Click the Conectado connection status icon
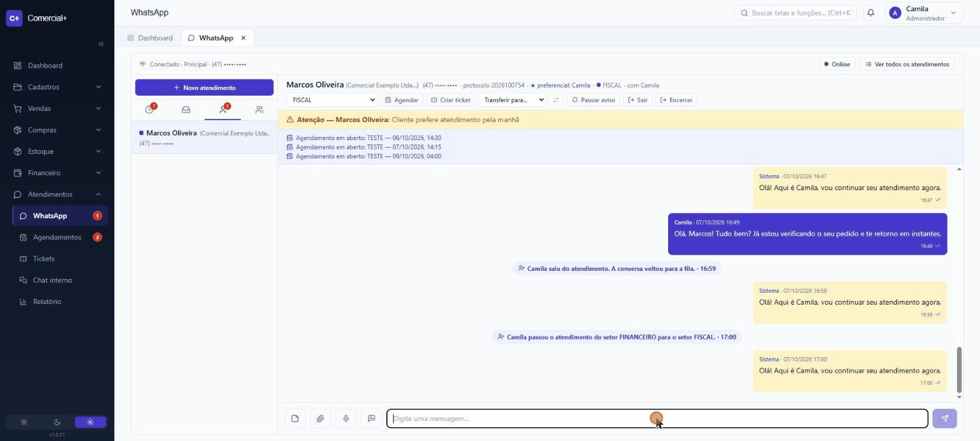 tap(142, 64)
